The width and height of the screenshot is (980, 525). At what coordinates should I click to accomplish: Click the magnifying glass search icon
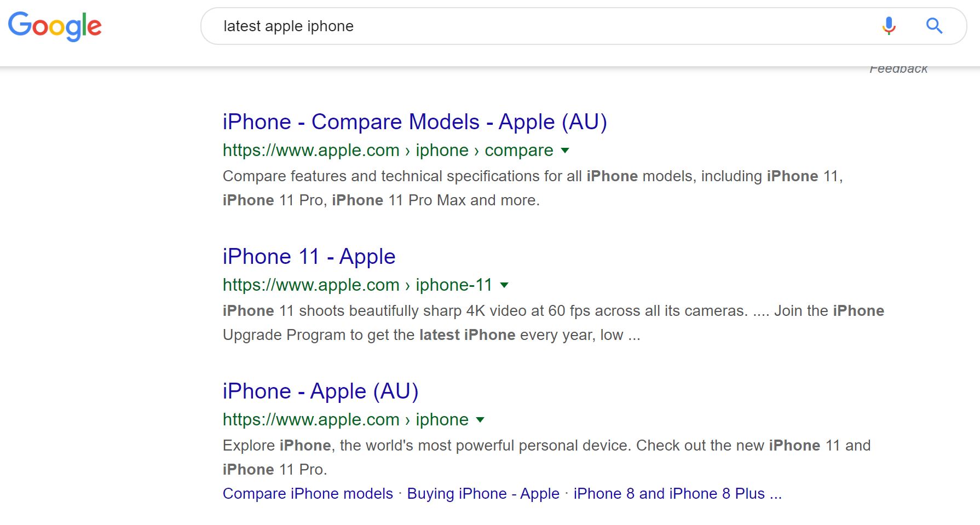[934, 26]
